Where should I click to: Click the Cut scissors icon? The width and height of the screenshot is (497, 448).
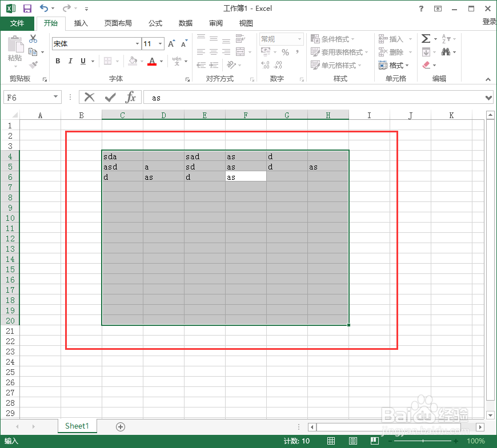coord(33,39)
